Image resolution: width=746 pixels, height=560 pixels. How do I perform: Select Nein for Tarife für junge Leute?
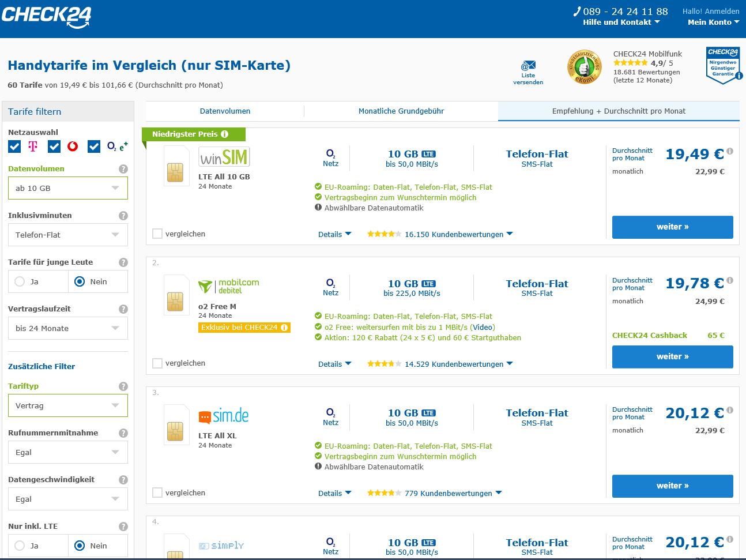(x=80, y=281)
